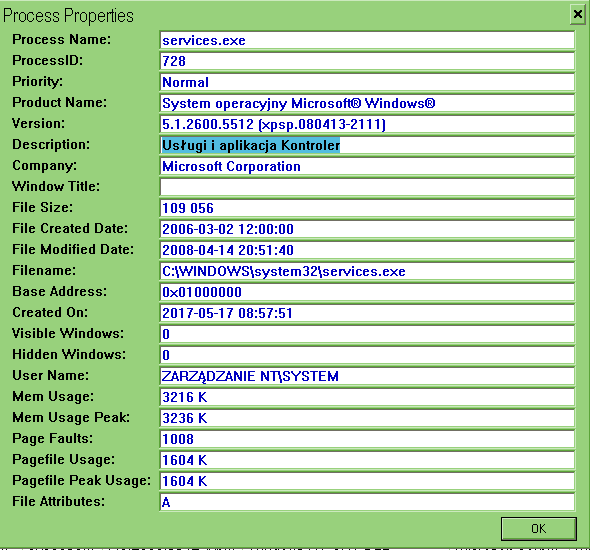Click the 'Filename:' label
590x550 pixels.
pyautogui.click(x=44, y=270)
